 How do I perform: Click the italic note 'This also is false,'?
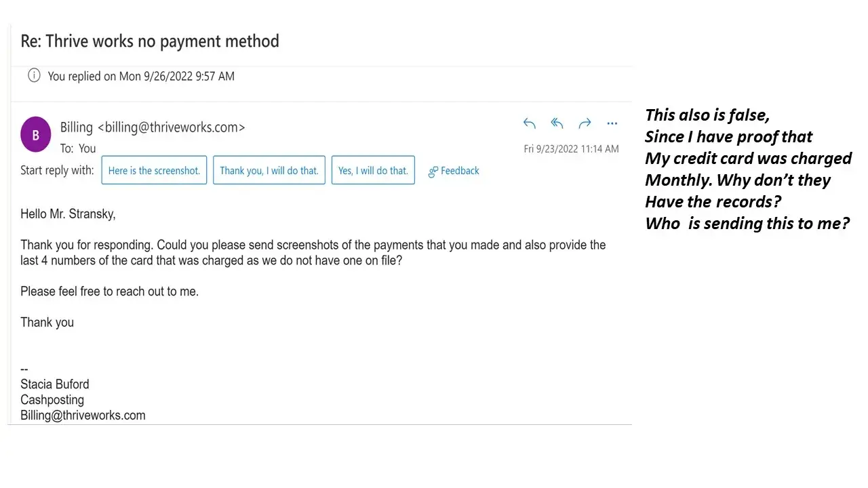707,115
